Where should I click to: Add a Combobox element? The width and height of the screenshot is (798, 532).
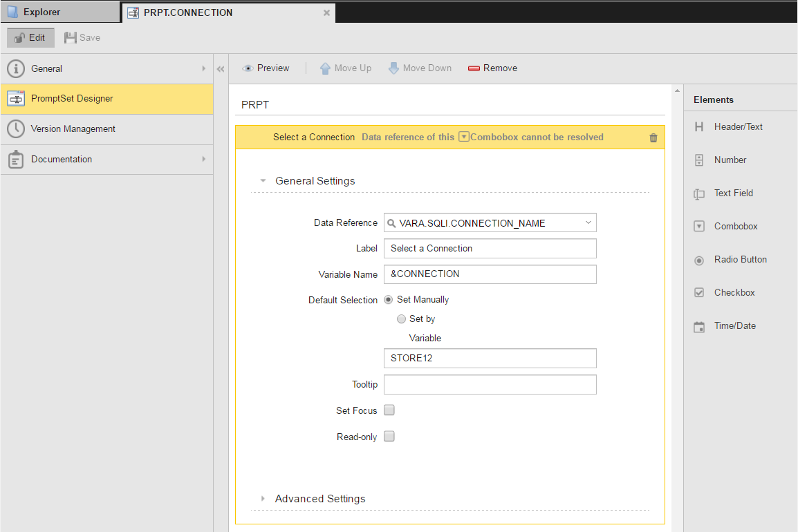(x=735, y=227)
